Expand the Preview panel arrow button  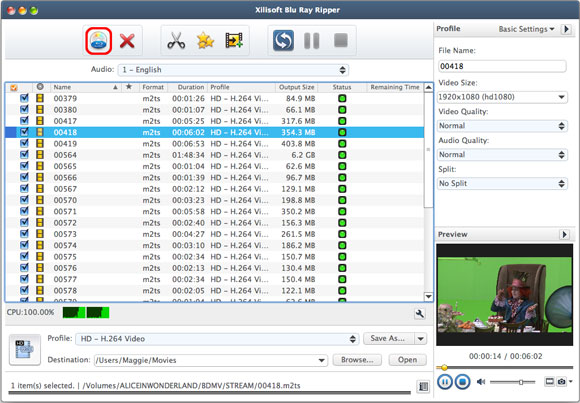click(x=564, y=234)
